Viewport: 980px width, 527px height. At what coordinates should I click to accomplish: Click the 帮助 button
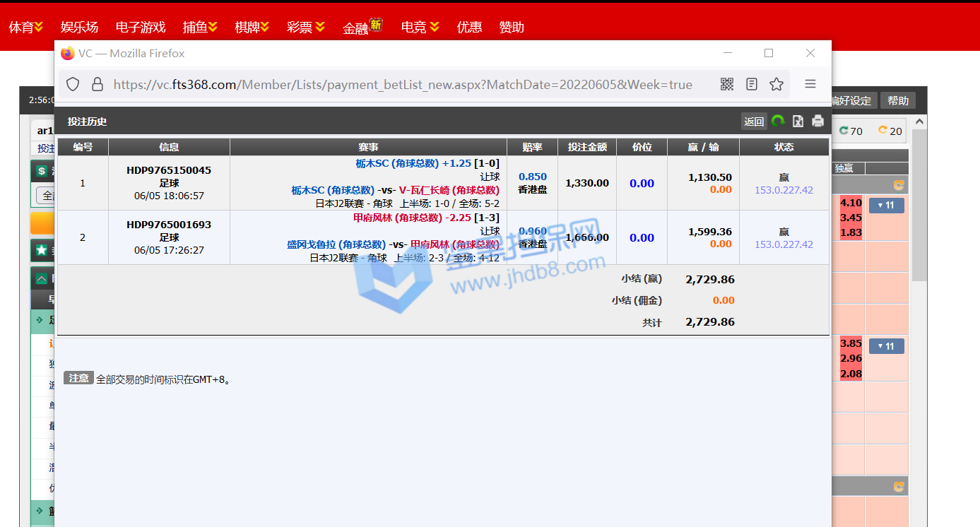coord(898,101)
